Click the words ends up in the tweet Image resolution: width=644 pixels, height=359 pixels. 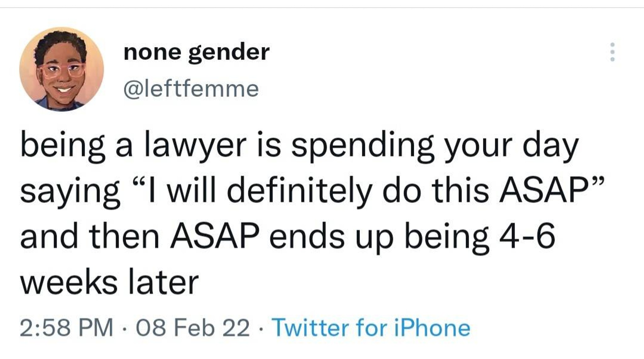click(x=331, y=236)
